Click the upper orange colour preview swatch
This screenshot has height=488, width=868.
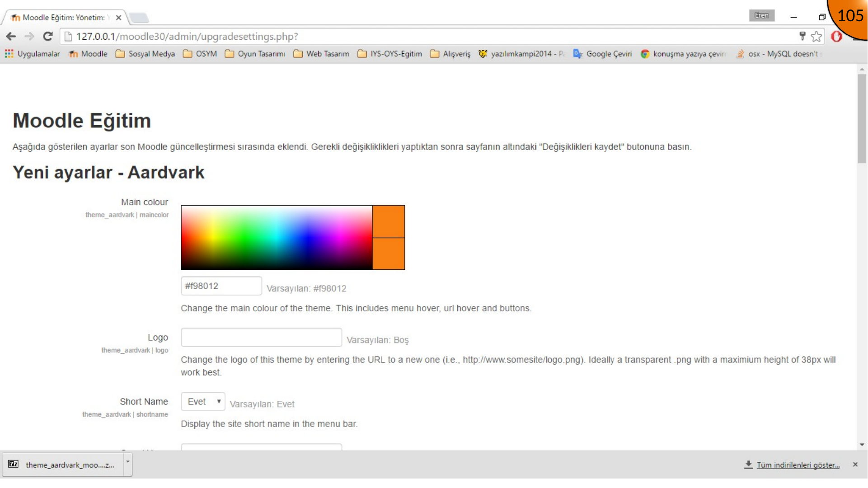point(389,221)
